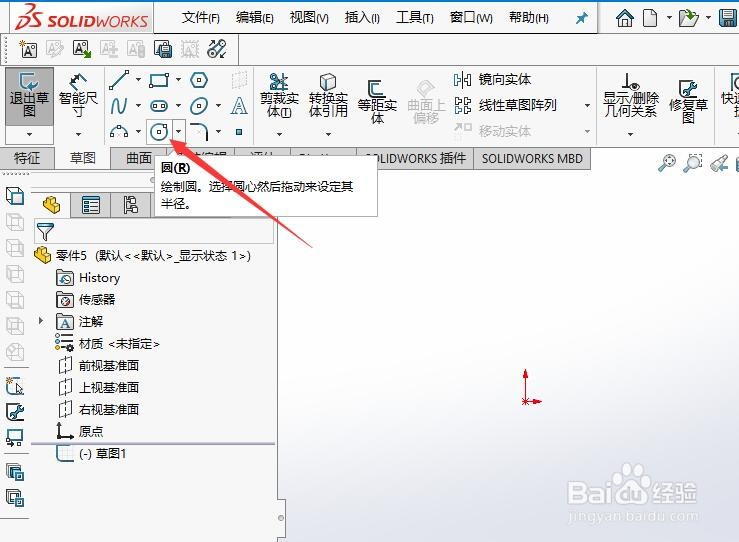
Task: Open the 帮助(H) menu
Action: 529,18
